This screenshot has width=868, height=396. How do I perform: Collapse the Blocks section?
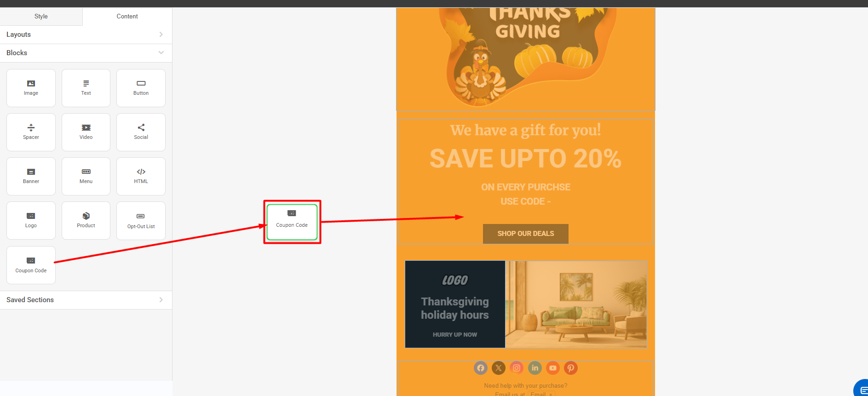coord(86,53)
